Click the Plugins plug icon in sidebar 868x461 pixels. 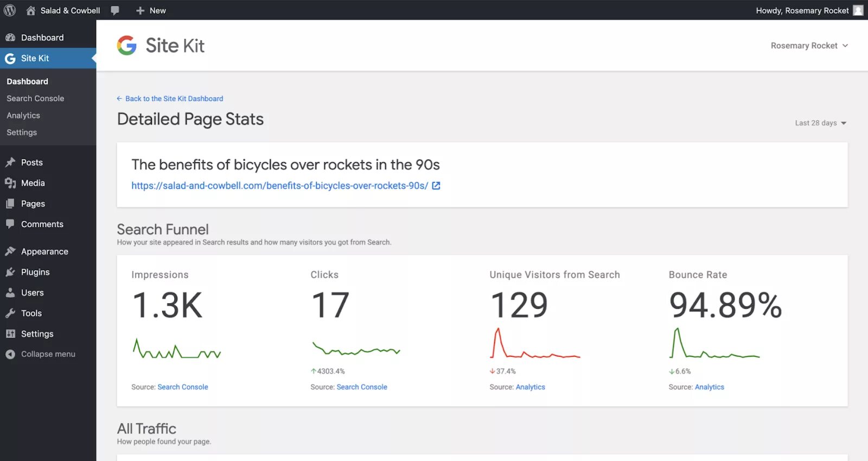tap(10, 272)
